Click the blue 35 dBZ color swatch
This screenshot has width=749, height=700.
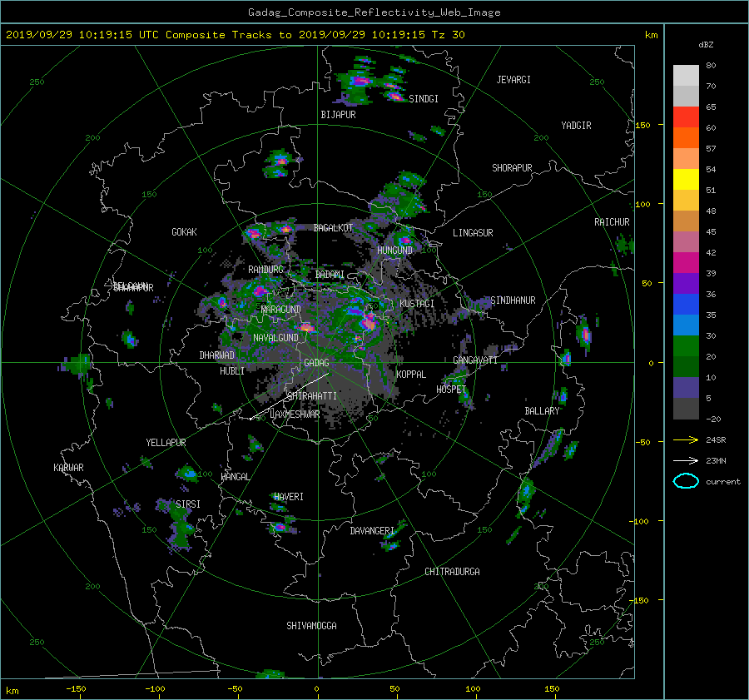(x=686, y=304)
